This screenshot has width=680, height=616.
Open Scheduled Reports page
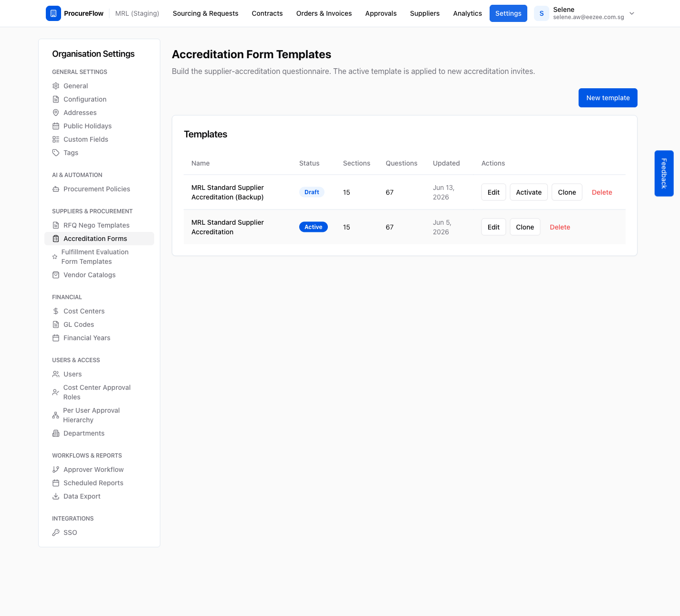(99, 483)
